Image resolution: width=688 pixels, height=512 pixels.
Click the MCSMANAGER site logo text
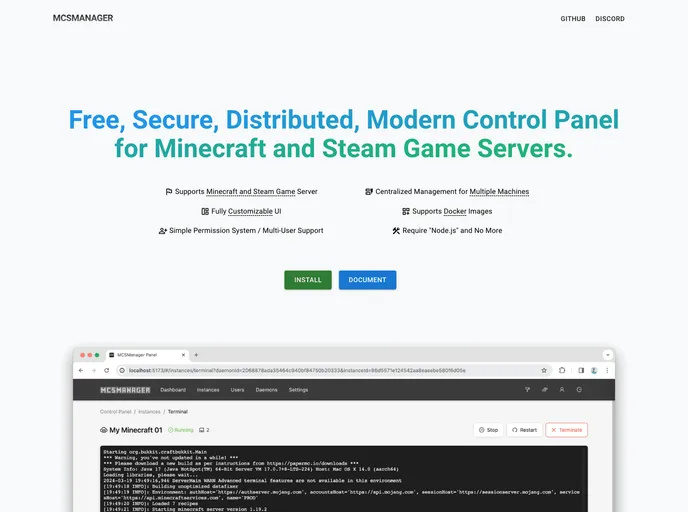click(83, 18)
